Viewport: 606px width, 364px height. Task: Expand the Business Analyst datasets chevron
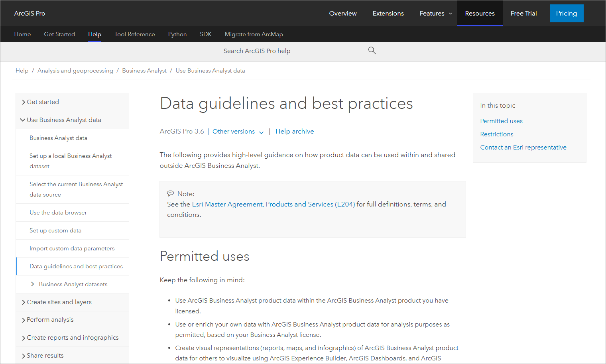pyautogui.click(x=33, y=284)
